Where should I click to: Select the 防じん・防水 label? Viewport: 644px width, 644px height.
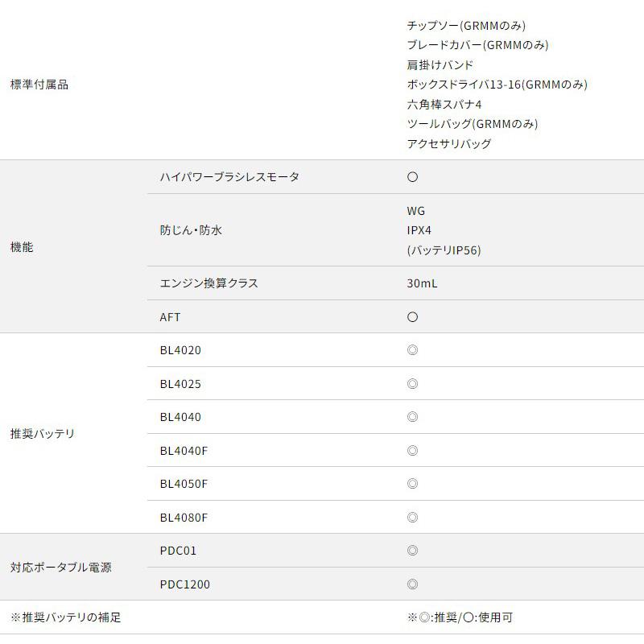tap(191, 230)
